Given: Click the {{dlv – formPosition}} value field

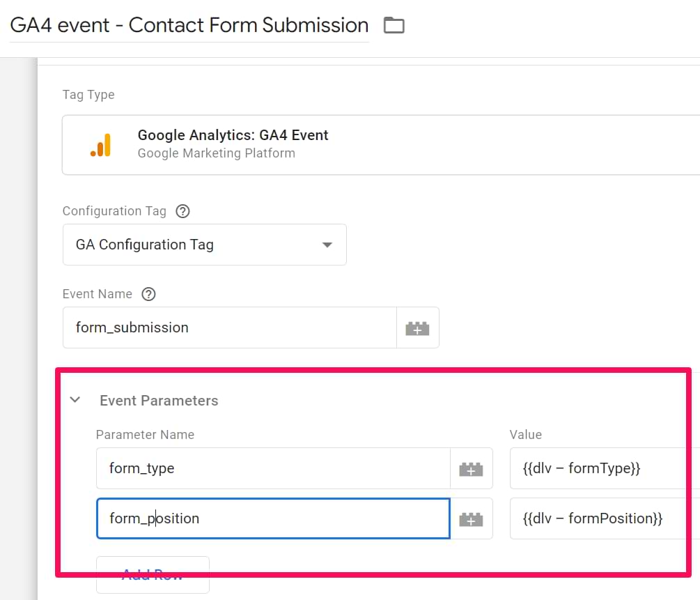Looking at the screenshot, I should pyautogui.click(x=599, y=518).
